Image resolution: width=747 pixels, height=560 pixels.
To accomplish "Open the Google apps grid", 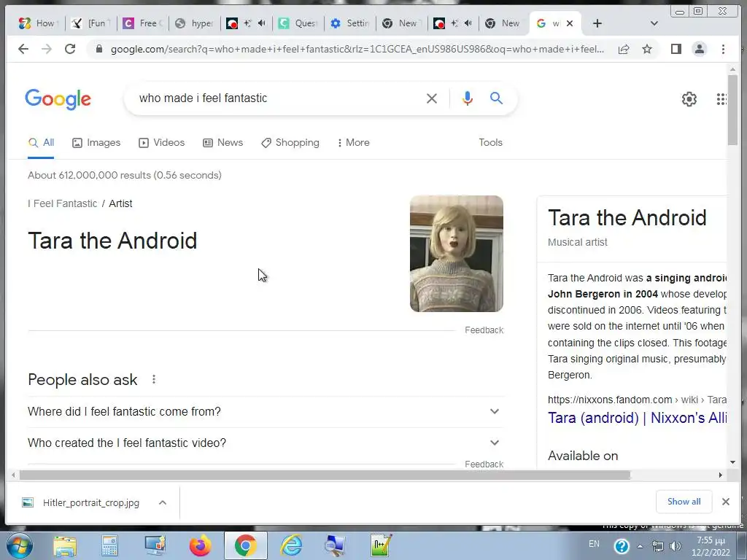I will click(x=721, y=99).
